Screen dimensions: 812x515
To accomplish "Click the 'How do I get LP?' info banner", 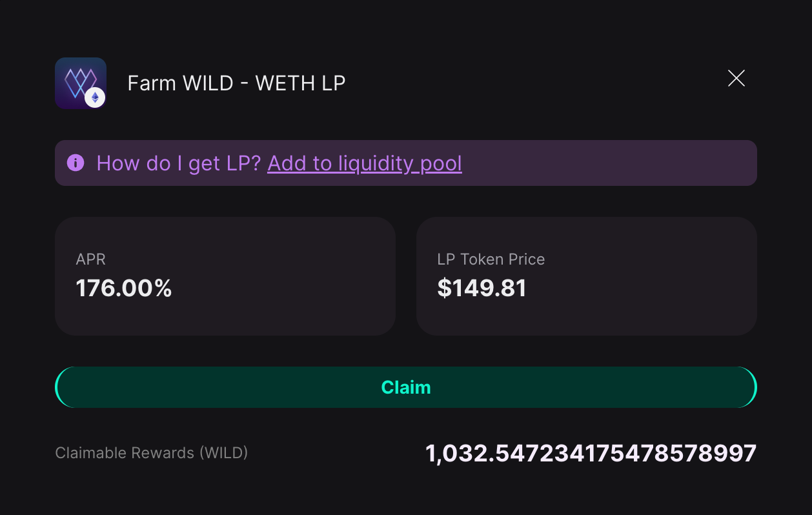I will pyautogui.click(x=406, y=163).
